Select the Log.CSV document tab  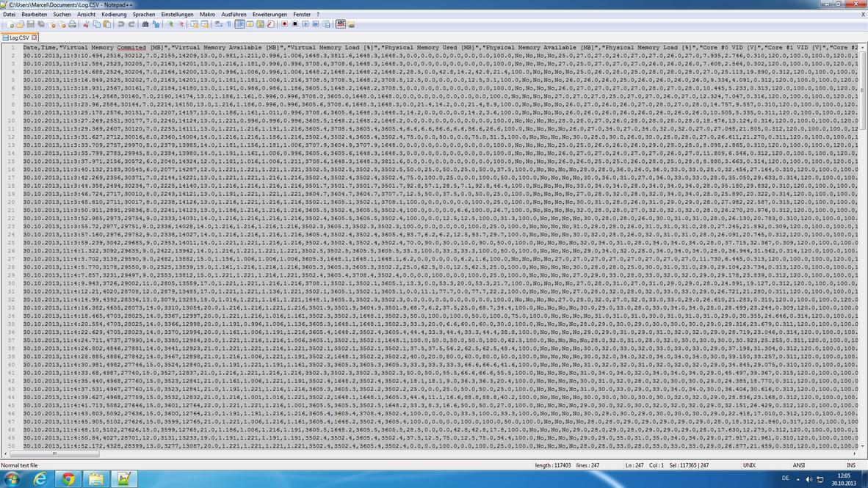pyautogui.click(x=19, y=37)
